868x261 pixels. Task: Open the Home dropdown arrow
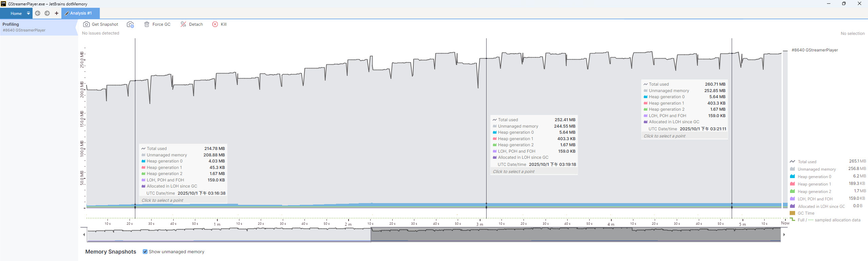(28, 13)
